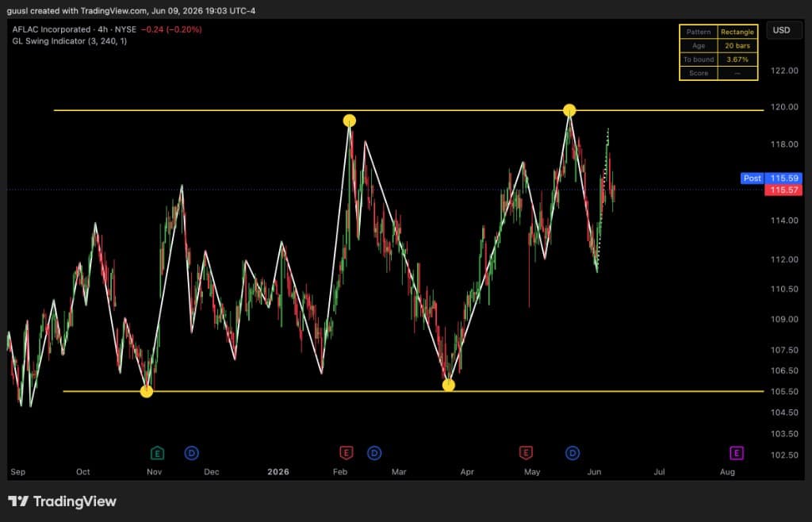Click the 'Mar' label on the time axis
The height and width of the screenshot is (522, 812).
[x=399, y=472]
